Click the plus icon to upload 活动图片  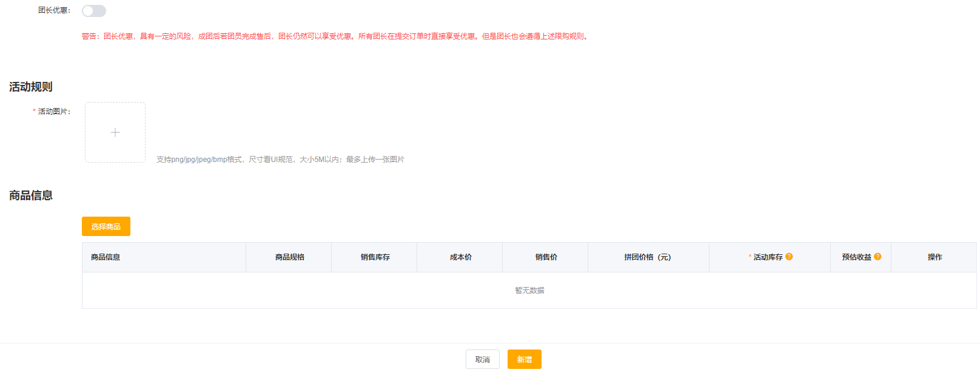tap(115, 132)
